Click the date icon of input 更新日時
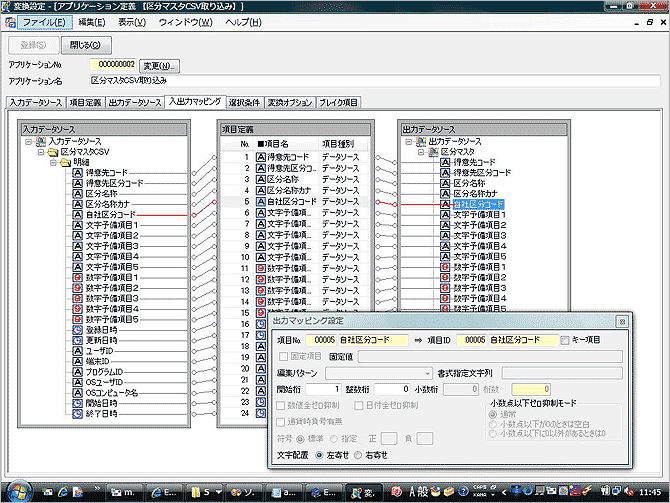The width and height of the screenshot is (670, 503). pyautogui.click(x=77, y=340)
